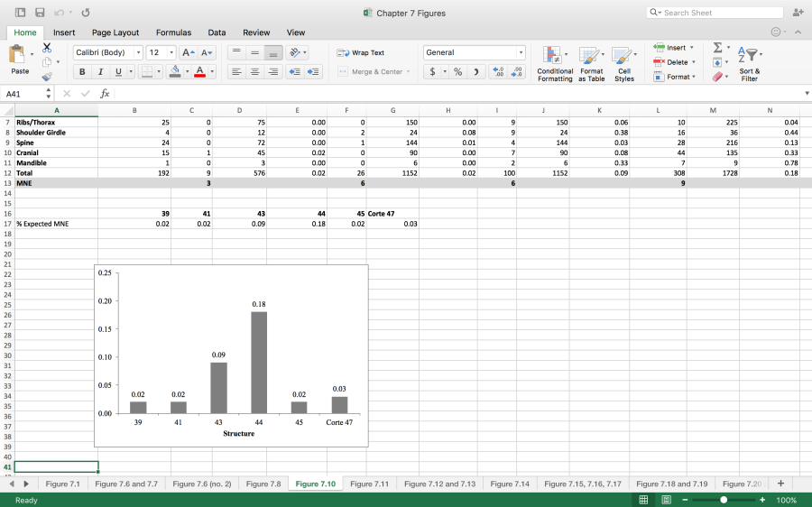Click the Sort & Filter button

pos(749,63)
